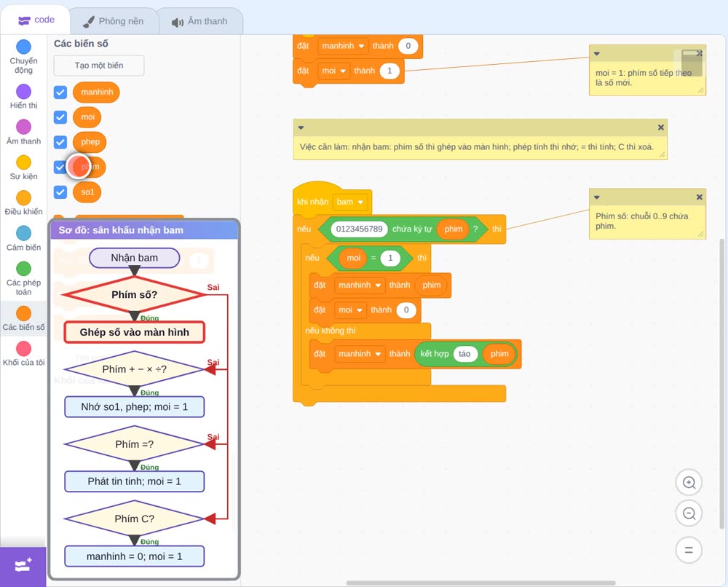The width and height of the screenshot is (728, 587).
Task: Open the Hiển thị block category
Action: (x=23, y=97)
